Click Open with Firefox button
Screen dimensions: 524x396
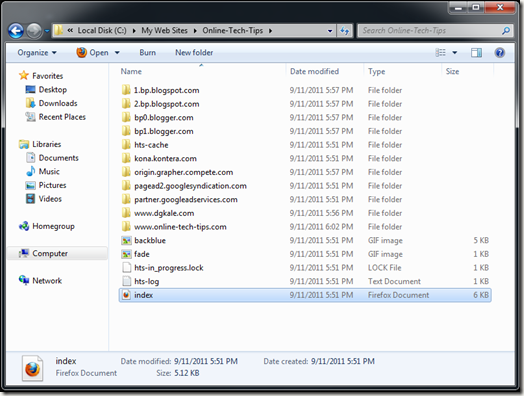(x=92, y=52)
